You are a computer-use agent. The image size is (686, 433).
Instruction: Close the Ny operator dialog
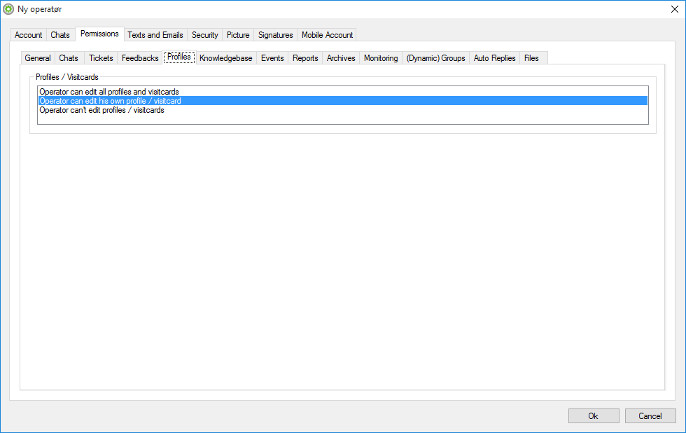coord(674,9)
